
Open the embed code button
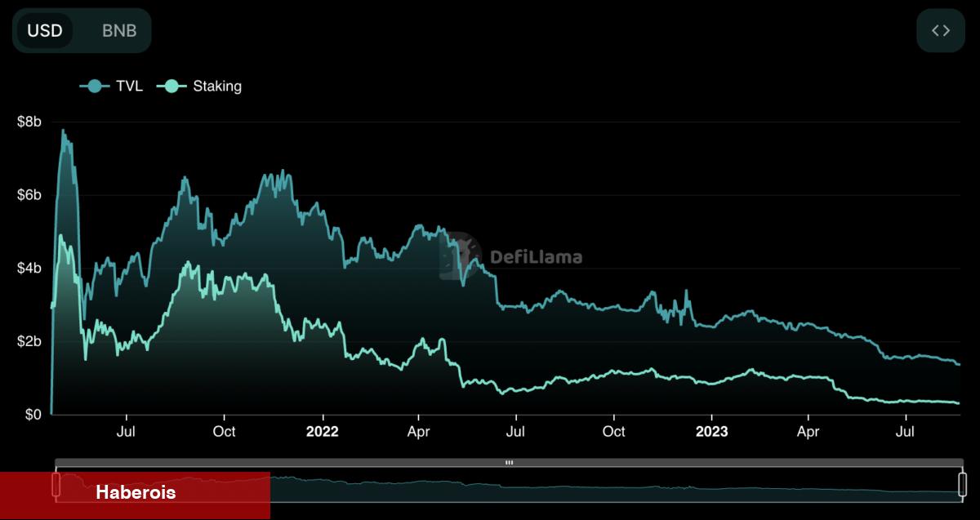tap(941, 31)
